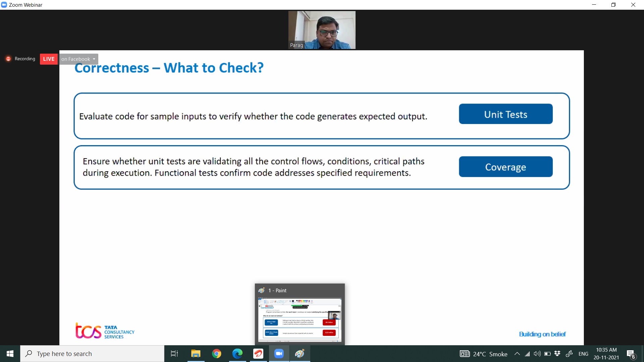The image size is (644, 362).
Task: Click the speaker volume tray icon
Action: click(537, 354)
